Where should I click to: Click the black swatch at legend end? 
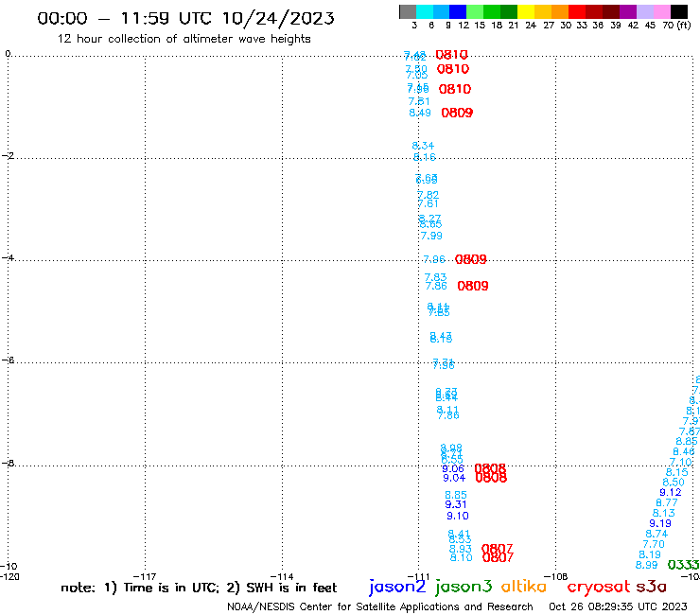pos(678,11)
